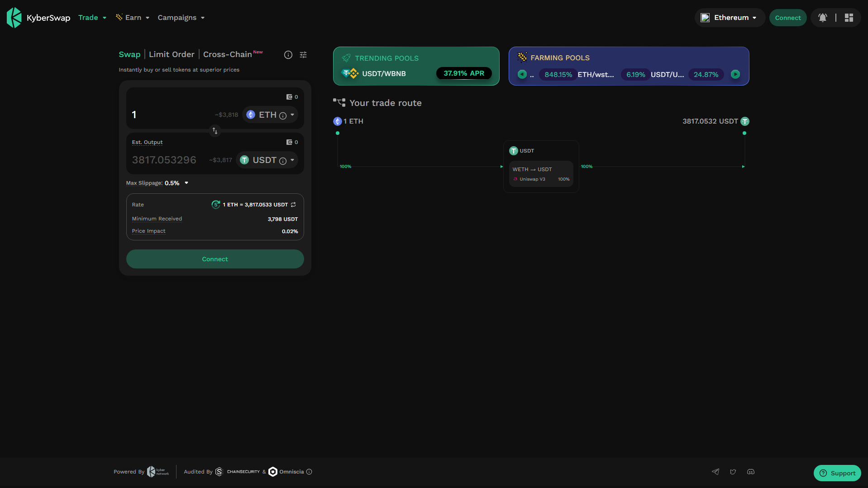Click the Connect wallet button in swap form
The image size is (868, 488).
pyautogui.click(x=215, y=259)
